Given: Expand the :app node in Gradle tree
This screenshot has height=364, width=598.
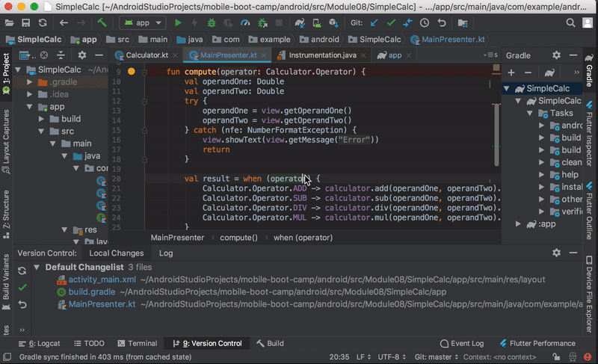Looking at the screenshot, I should click(x=518, y=223).
